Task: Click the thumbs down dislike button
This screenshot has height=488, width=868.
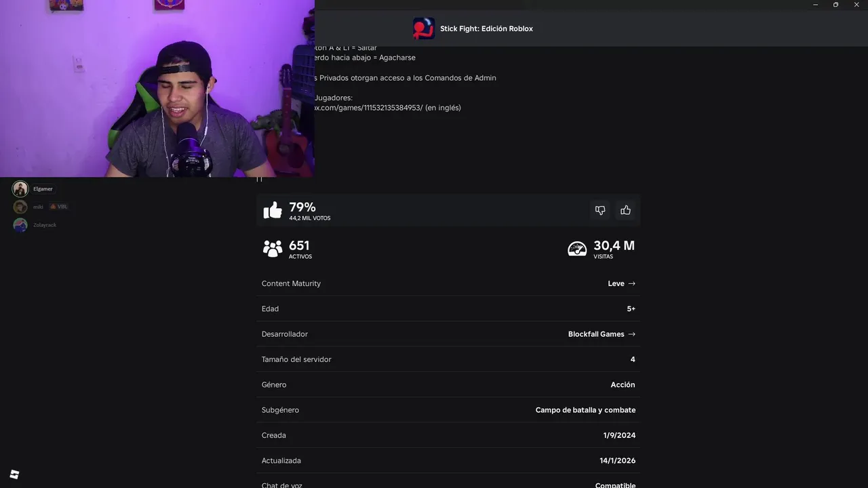Action: 600,210
